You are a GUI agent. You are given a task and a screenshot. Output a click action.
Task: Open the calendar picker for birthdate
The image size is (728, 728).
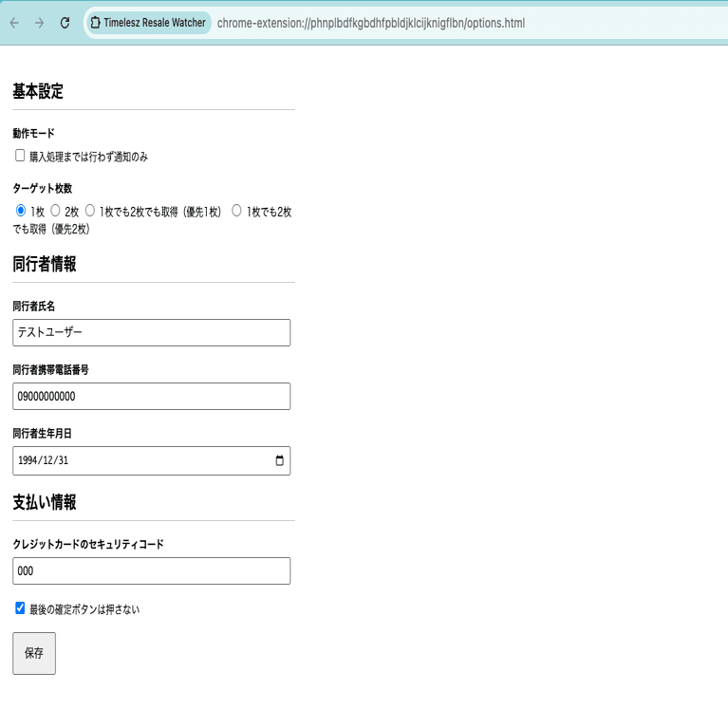pos(279,460)
